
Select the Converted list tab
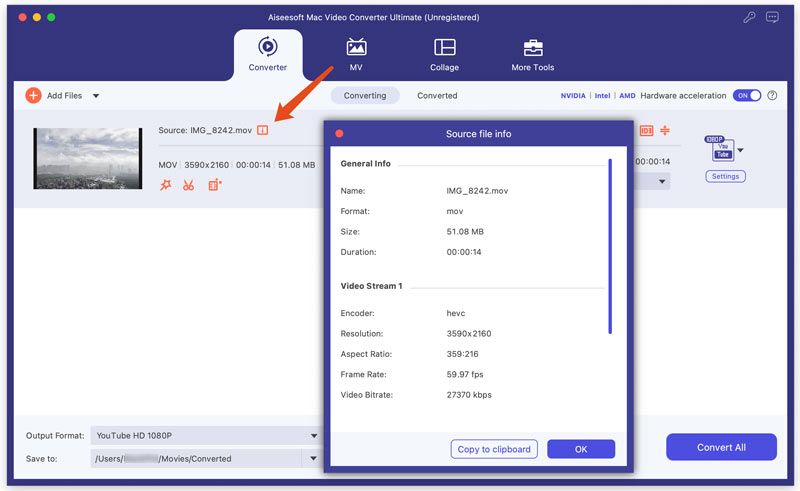coord(437,95)
